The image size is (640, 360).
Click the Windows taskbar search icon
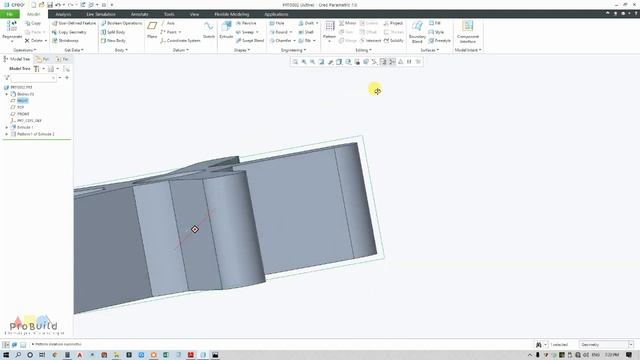pyautogui.click(x=18, y=355)
